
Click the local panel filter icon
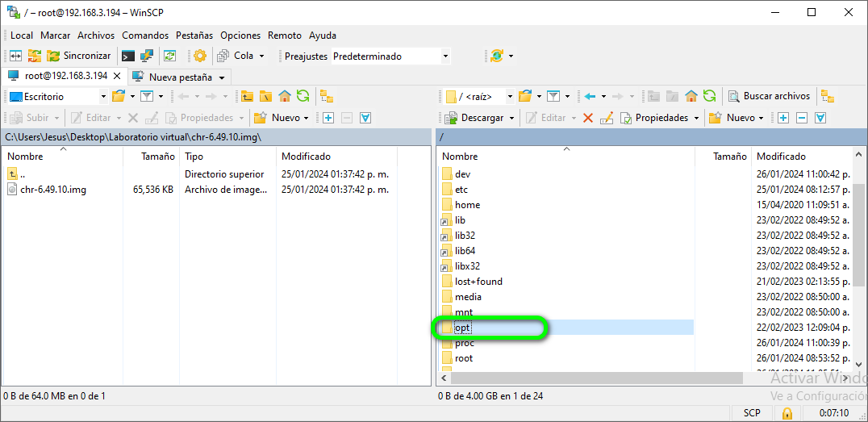click(x=147, y=96)
